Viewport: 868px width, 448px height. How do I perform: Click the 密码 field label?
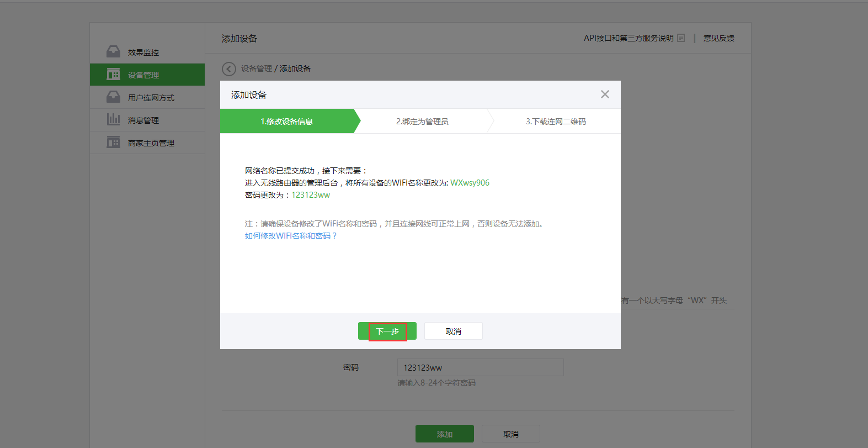pos(351,367)
